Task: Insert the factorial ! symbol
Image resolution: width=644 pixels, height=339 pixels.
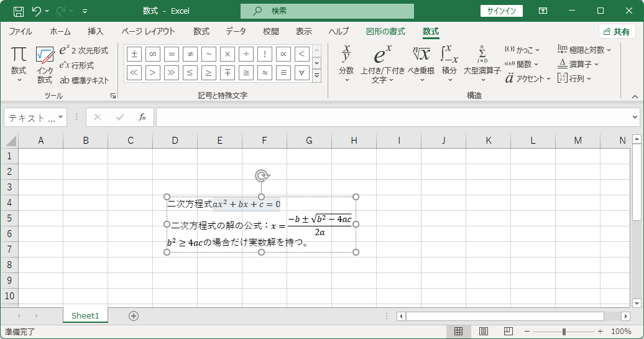Action: (x=265, y=54)
